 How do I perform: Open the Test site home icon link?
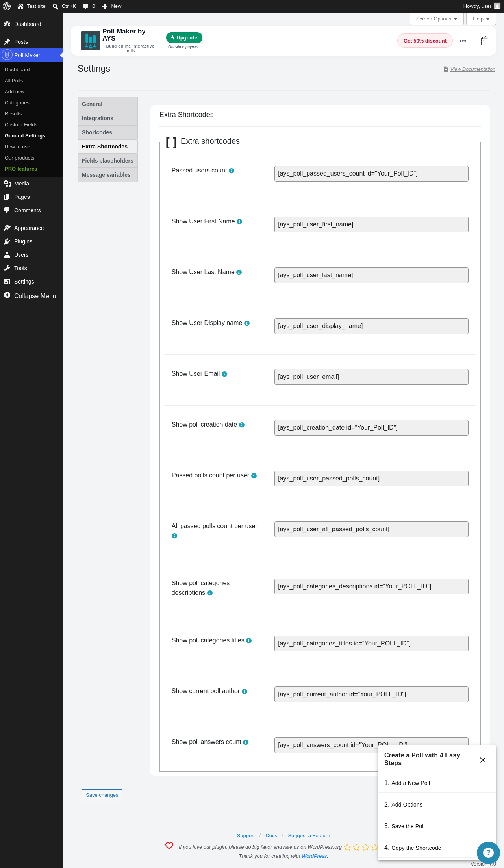point(20,6)
